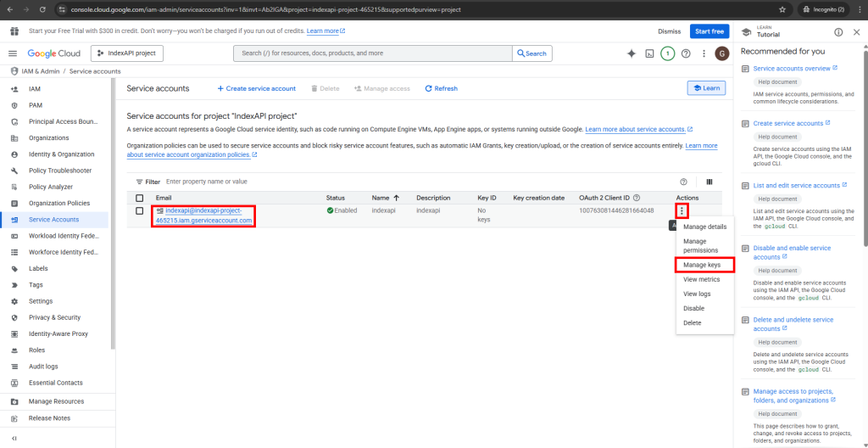868x448 pixels.
Task: Click the Refresh button
Action: point(441,88)
